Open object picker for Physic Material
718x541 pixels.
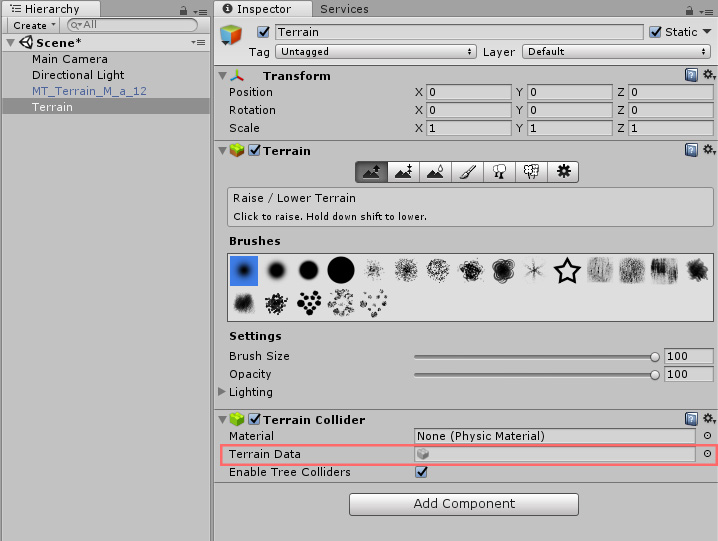[707, 436]
